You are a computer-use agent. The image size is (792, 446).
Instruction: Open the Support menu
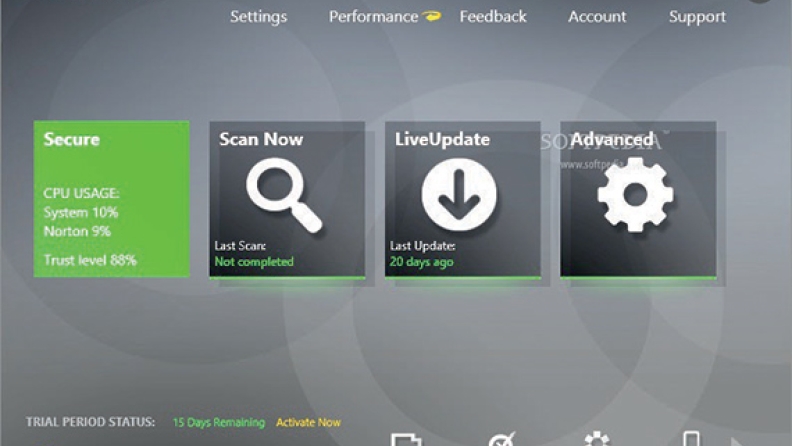point(697,17)
